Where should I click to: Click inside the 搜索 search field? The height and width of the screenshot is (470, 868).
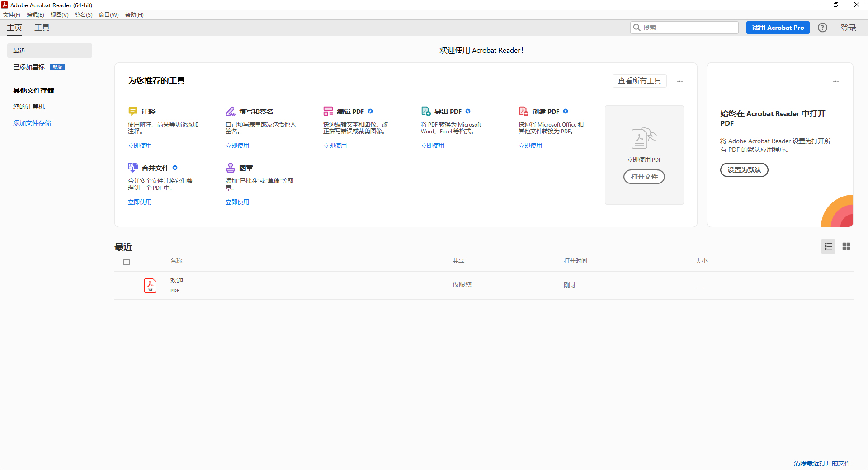point(678,28)
